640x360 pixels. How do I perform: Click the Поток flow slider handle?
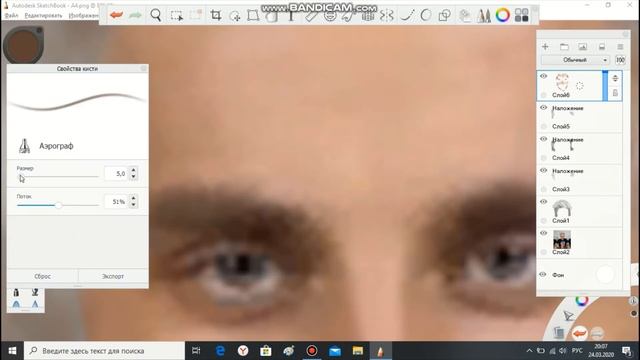(59, 205)
